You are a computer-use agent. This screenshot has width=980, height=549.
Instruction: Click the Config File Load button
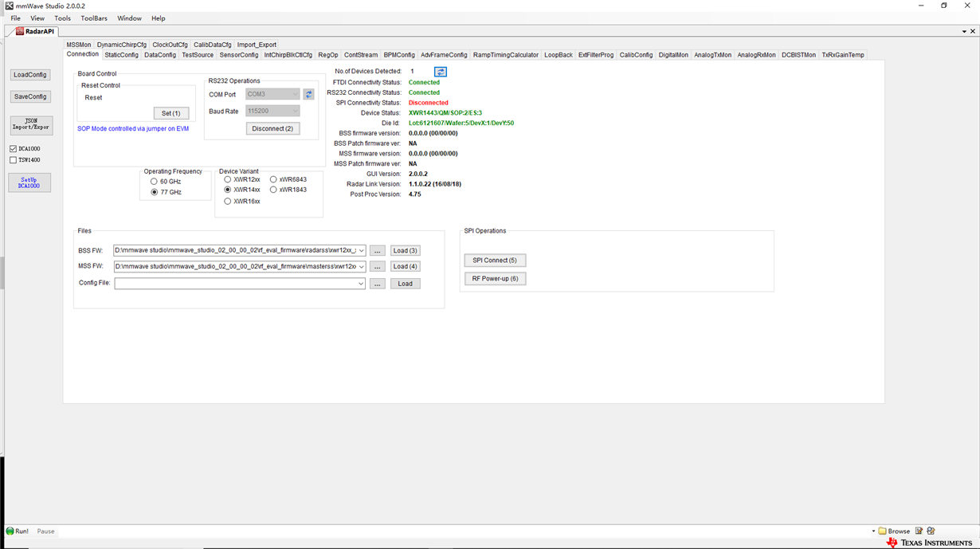pos(406,284)
